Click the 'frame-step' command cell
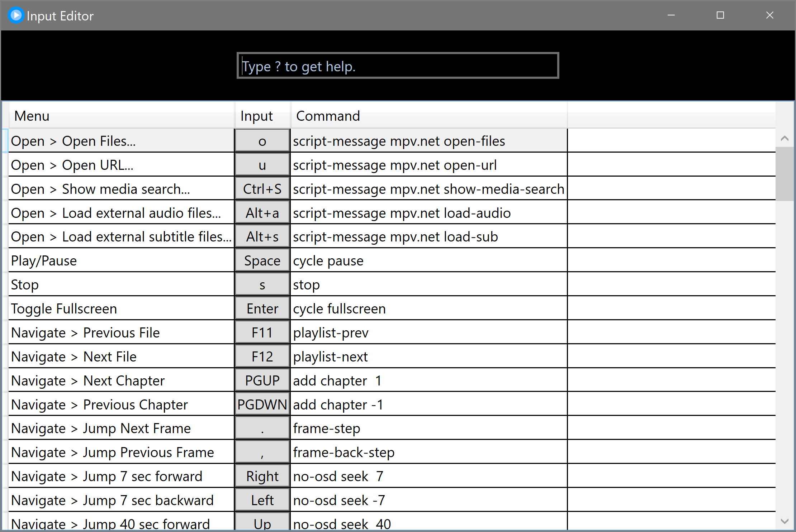Screen dimensions: 796x532 pos(429,428)
